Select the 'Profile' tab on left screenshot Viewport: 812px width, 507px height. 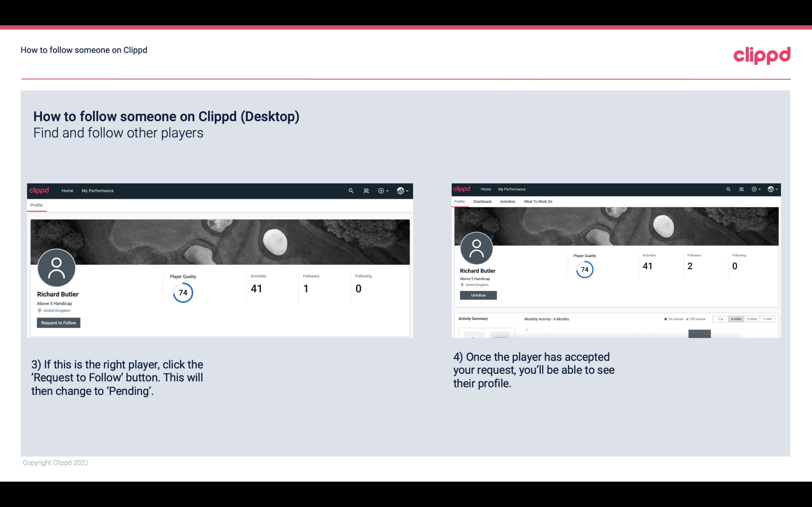36,205
